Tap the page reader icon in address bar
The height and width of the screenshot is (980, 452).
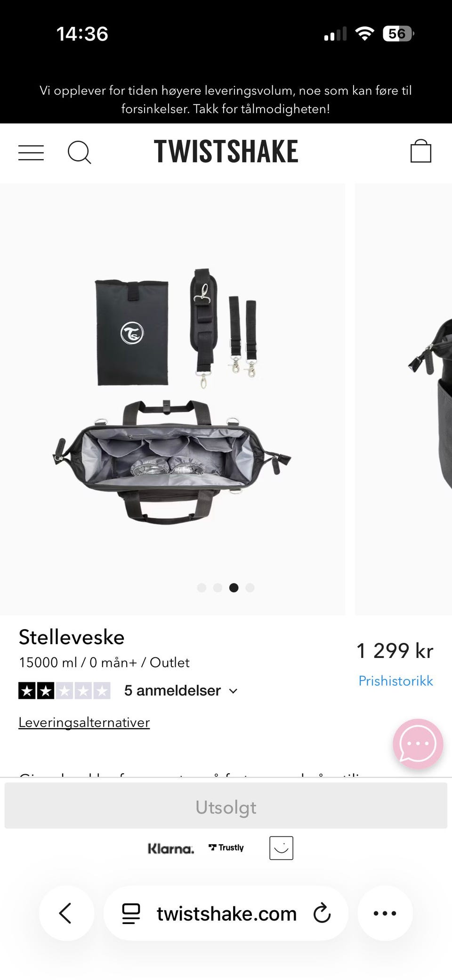pos(131,913)
